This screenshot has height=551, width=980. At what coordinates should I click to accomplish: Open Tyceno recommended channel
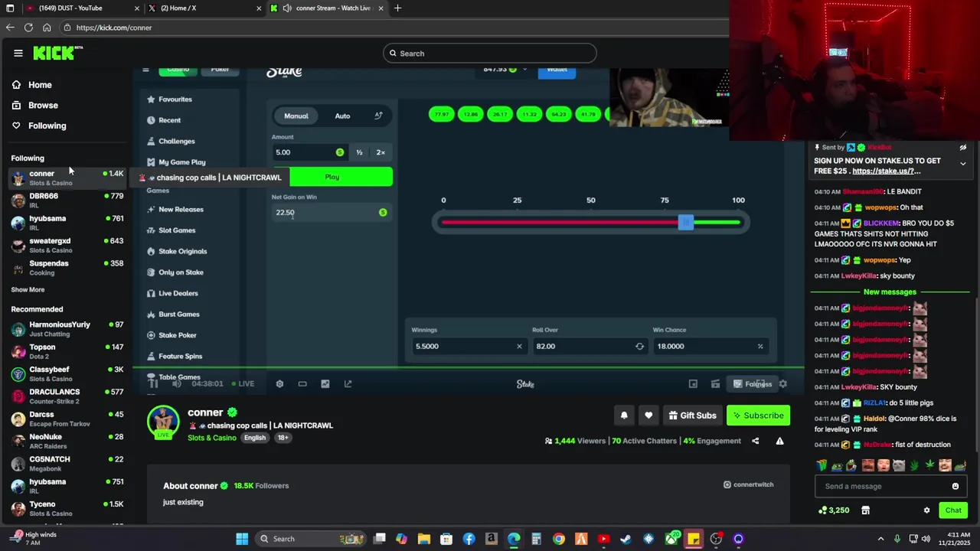[67, 509]
